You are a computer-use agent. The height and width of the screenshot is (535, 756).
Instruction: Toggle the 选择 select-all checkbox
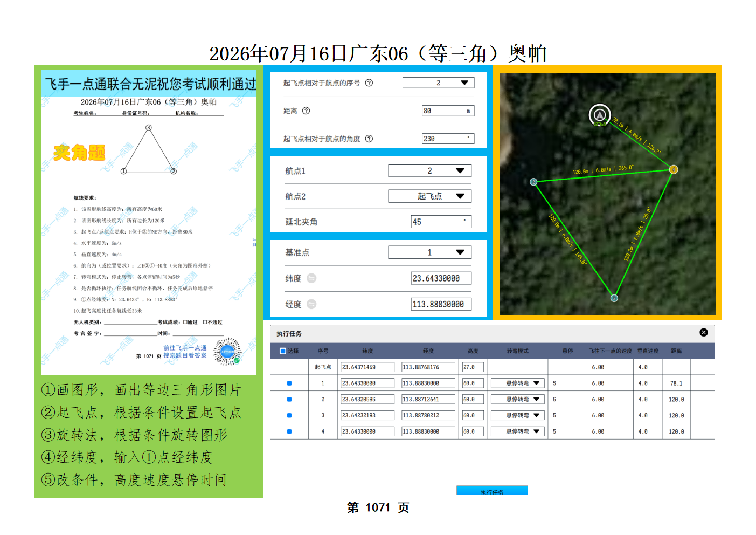(x=283, y=351)
